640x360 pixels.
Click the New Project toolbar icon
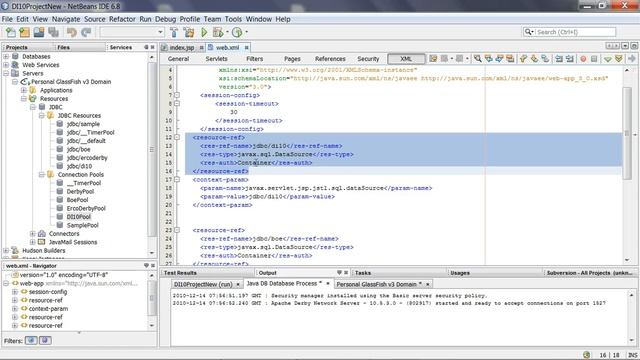[x=24, y=32]
